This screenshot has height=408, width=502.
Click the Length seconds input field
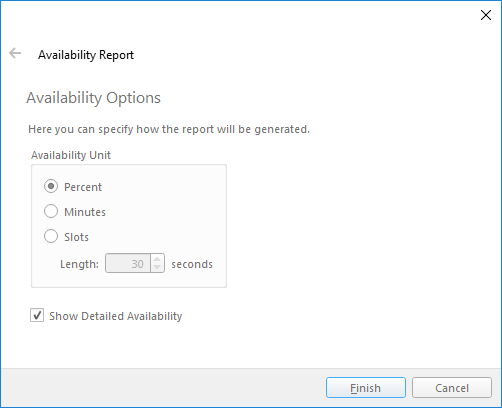128,263
